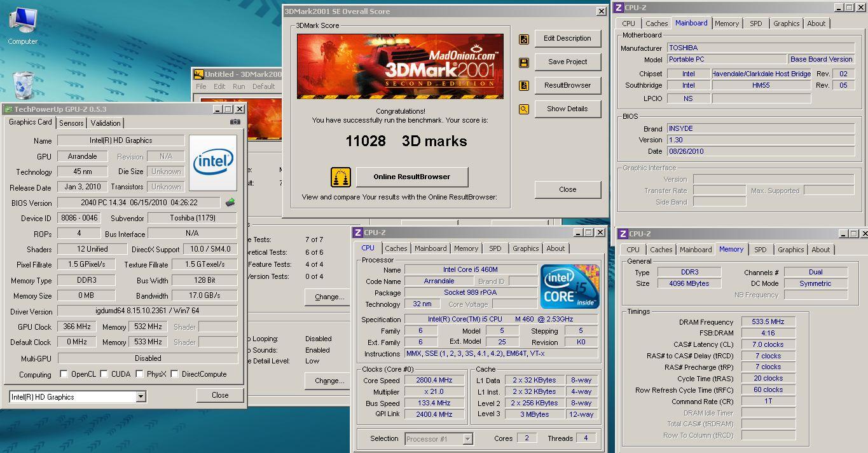Click the BIOS Version 1.30 field

pyautogui.click(x=761, y=140)
